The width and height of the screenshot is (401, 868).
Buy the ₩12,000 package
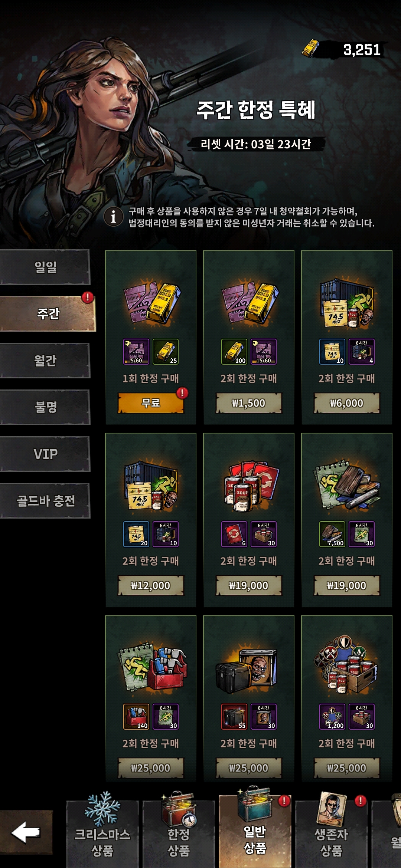pyautogui.click(x=151, y=585)
